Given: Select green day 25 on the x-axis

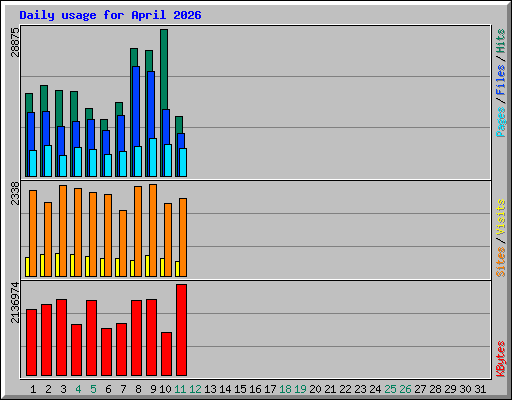Looking at the screenshot, I should click(x=390, y=389).
